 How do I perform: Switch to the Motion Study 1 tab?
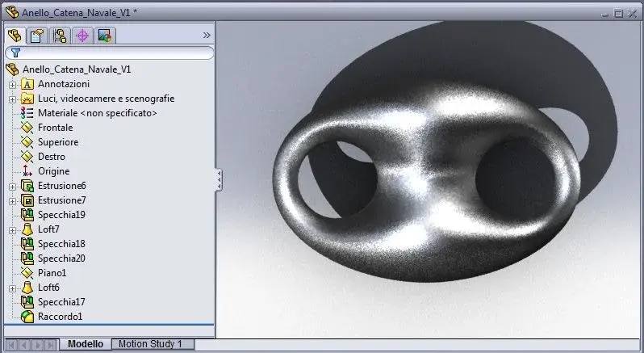[150, 344]
